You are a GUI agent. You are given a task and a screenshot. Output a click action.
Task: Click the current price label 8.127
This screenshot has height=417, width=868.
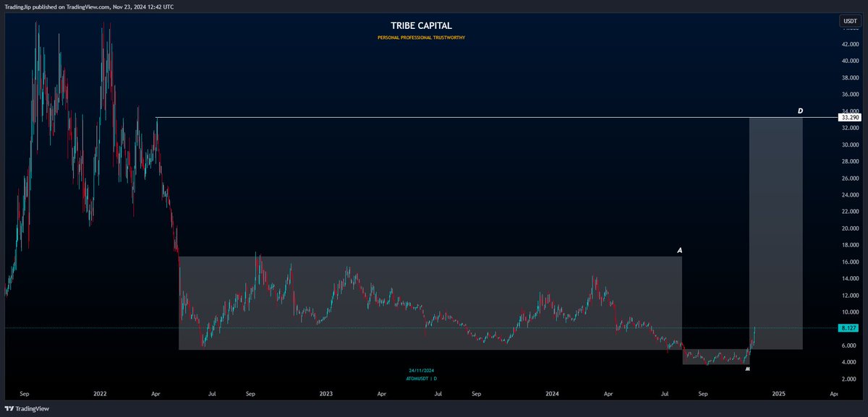(x=848, y=327)
